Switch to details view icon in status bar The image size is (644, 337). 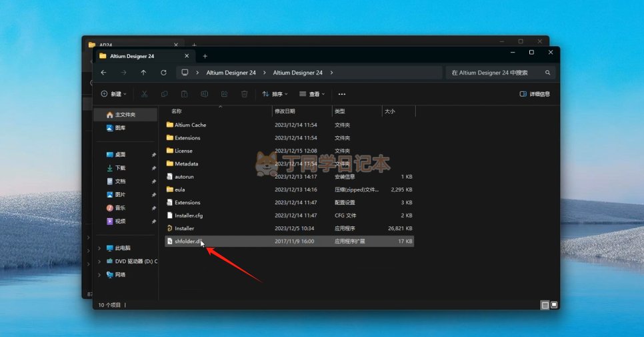pyautogui.click(x=545, y=305)
